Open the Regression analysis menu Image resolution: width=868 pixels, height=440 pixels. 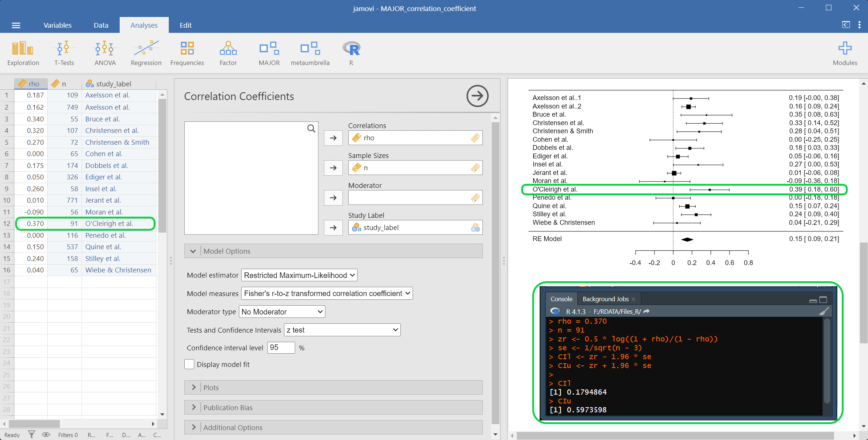[146, 53]
